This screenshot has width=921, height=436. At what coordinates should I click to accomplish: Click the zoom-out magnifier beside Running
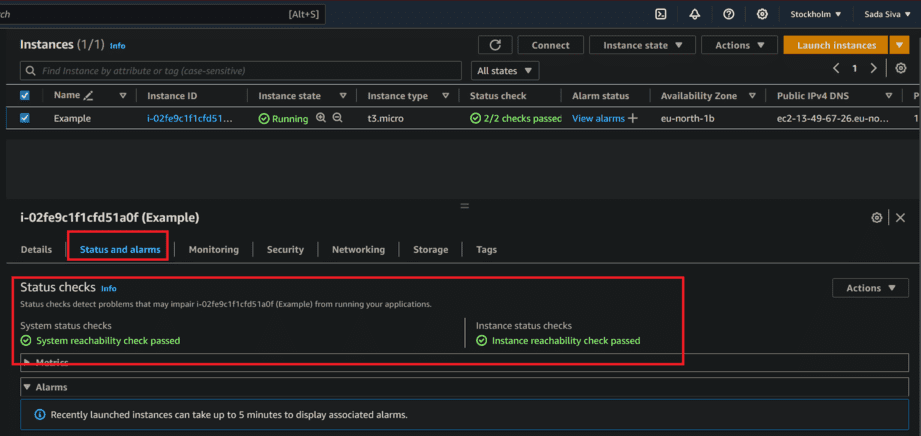tap(337, 118)
